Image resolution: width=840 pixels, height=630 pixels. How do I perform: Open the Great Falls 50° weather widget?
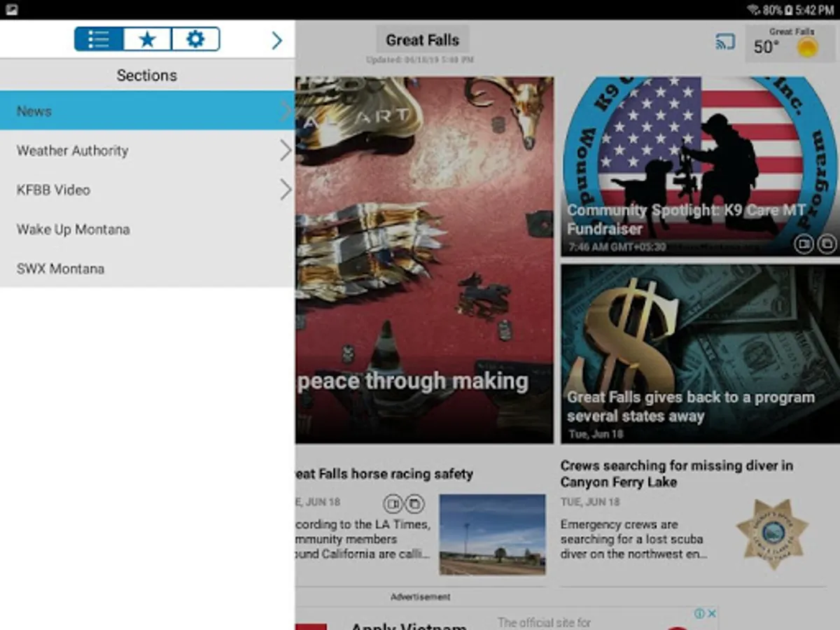coord(790,44)
